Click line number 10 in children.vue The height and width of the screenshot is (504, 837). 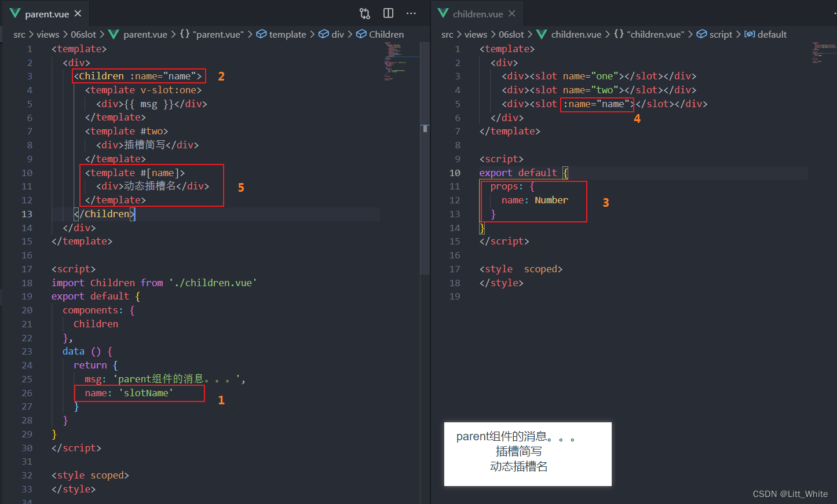455,173
